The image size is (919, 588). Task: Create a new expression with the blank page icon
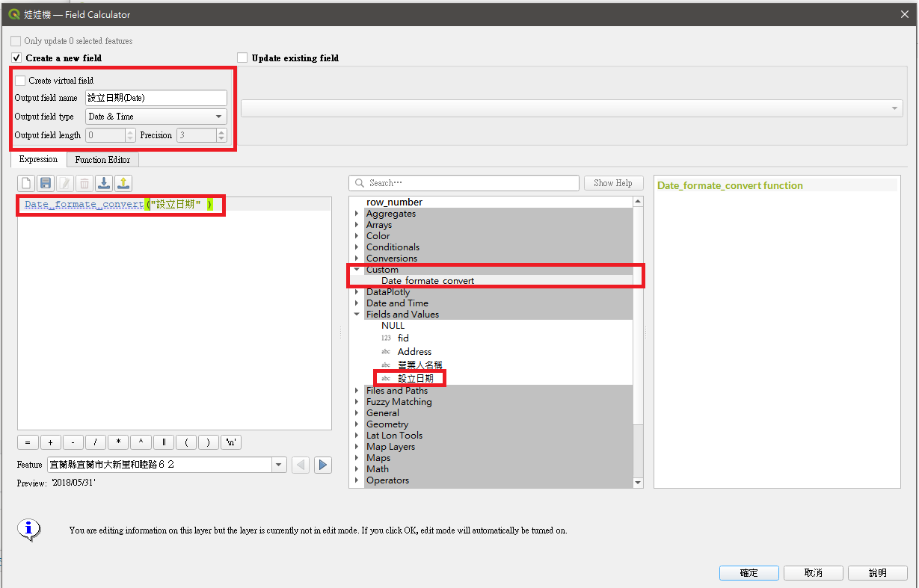pyautogui.click(x=28, y=183)
